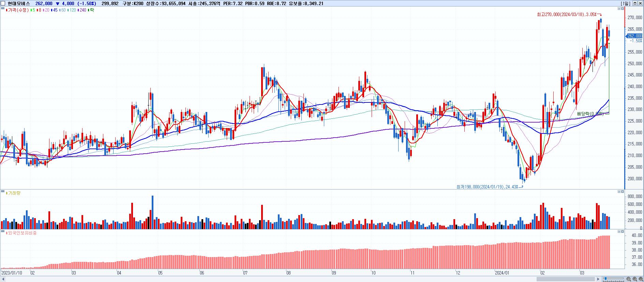This screenshot has height=282, width=644.
Task: Click the PBR:0.59 header value
Action: tap(255, 3)
